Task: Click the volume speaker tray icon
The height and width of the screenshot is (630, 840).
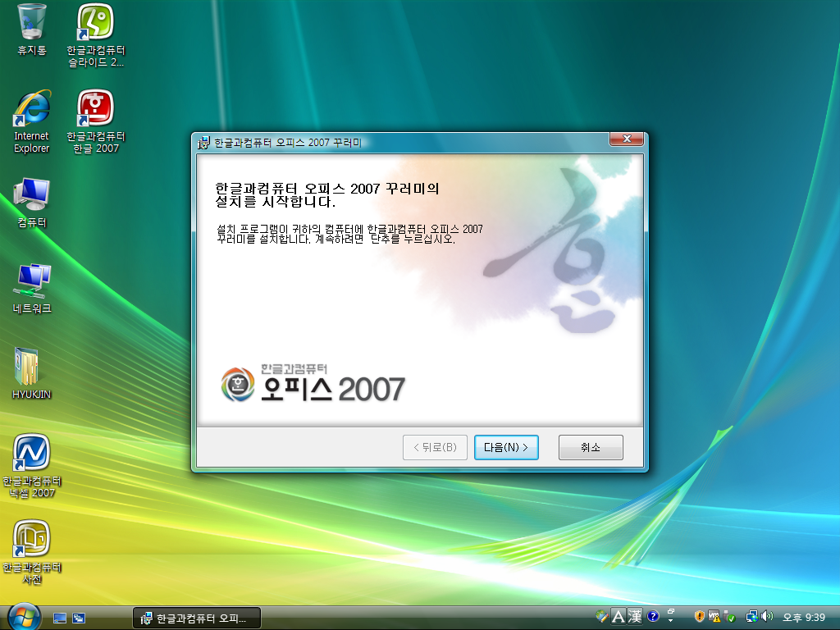Action: (x=767, y=617)
